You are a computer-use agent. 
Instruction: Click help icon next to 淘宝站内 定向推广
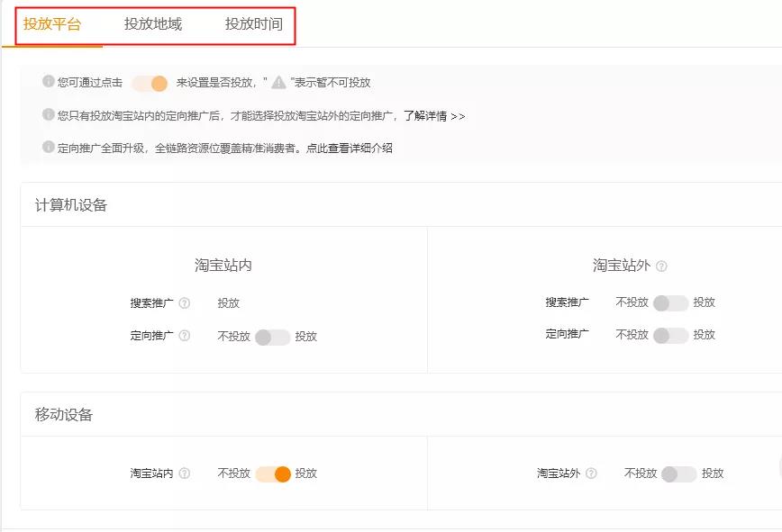(x=185, y=336)
